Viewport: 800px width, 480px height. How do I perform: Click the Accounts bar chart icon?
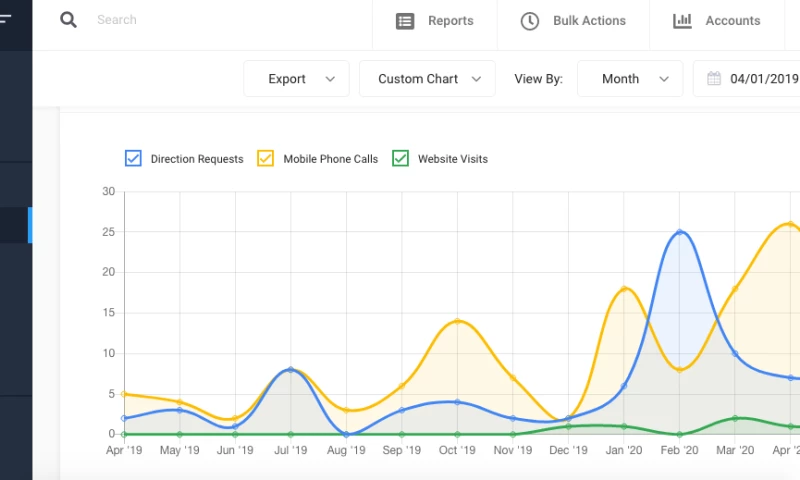tap(682, 21)
